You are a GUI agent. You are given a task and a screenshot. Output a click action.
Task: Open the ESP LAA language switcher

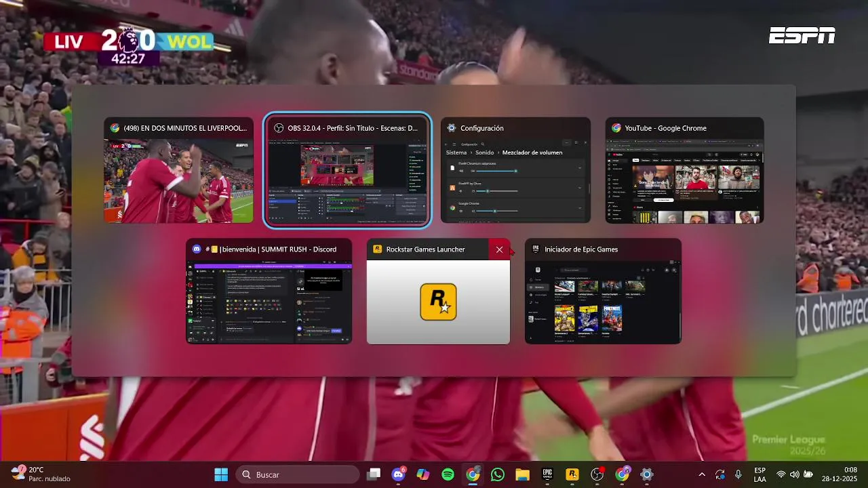pyautogui.click(x=760, y=474)
